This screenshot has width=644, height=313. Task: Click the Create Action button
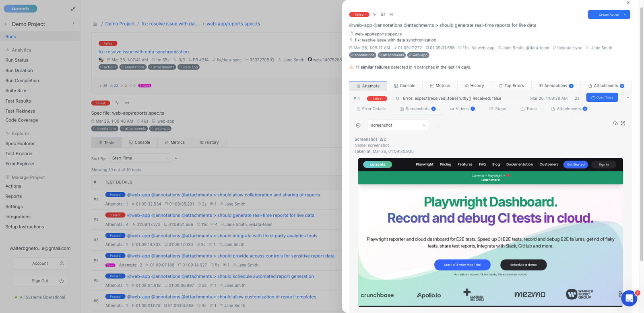[609, 14]
